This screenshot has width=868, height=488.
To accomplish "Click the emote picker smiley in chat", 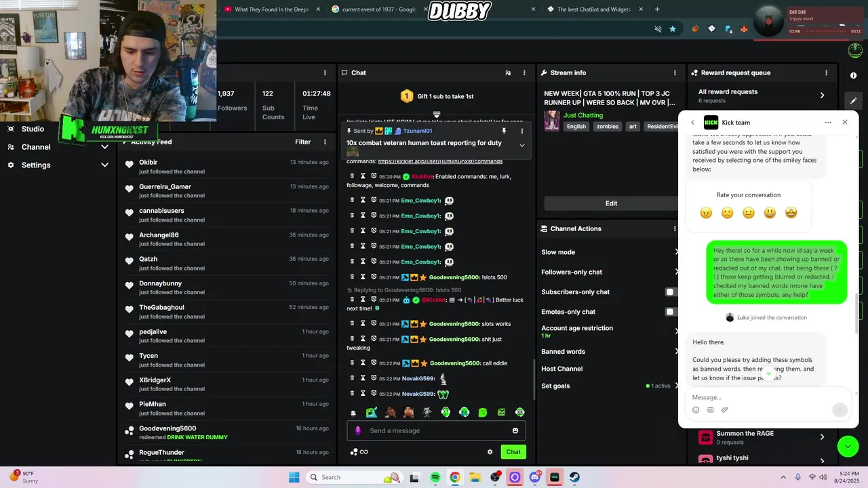I will (515, 430).
